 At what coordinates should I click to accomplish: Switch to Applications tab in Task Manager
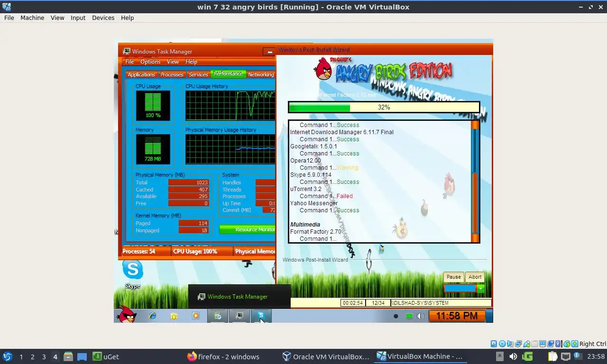point(141,74)
